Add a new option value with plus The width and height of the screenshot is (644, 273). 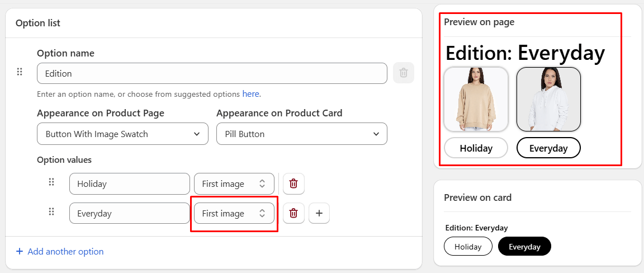tap(319, 213)
